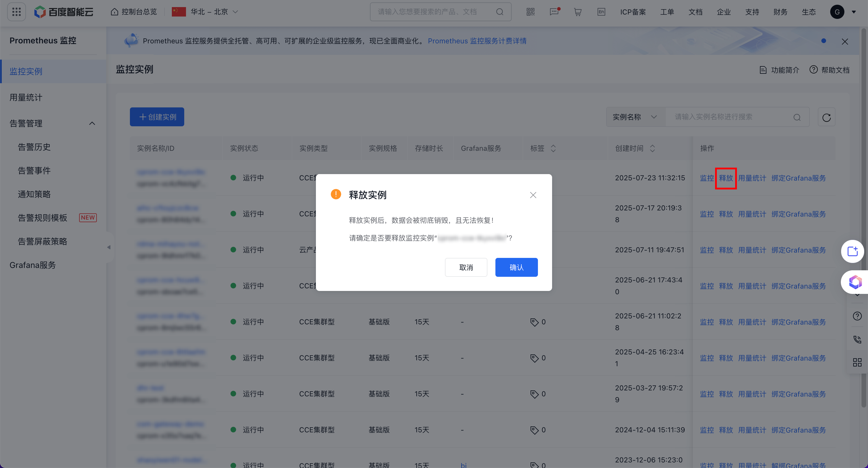This screenshot has height=468, width=868.
Task: Click 用量统计 in 2025-07-11 row
Action: coord(752,250)
